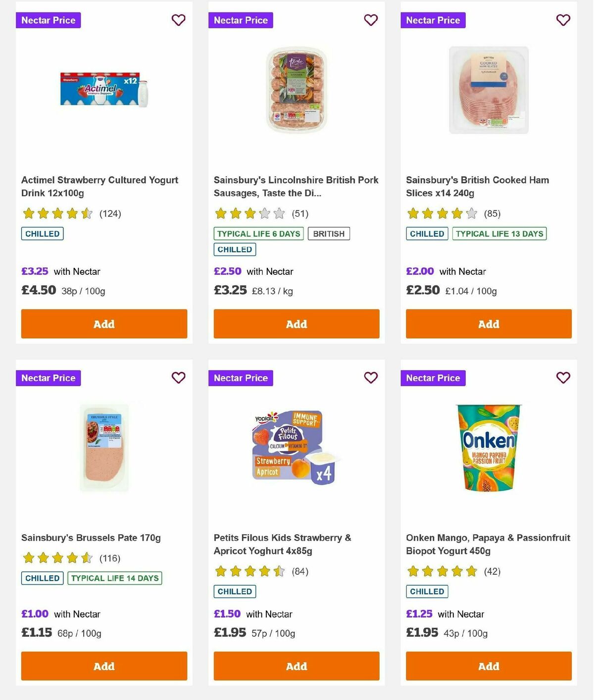Expand TYPICAL LIFE 13 DAYS info on ham

coord(499,234)
